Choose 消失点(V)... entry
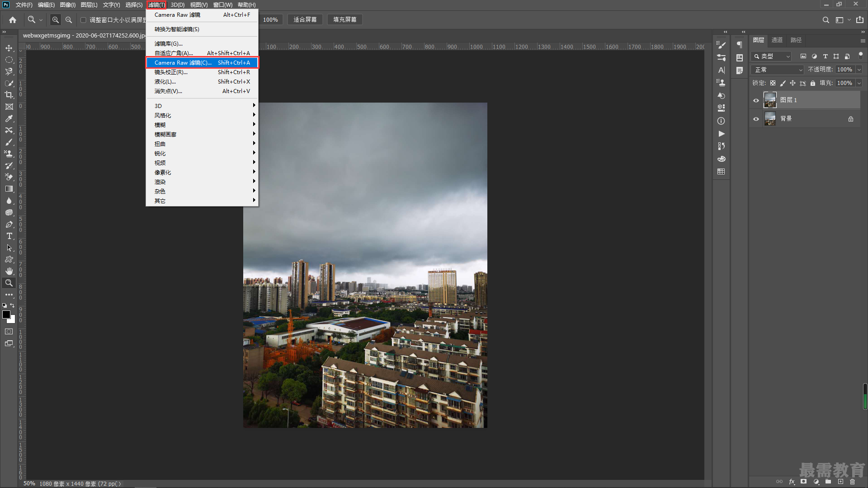The image size is (868, 488). 202,91
